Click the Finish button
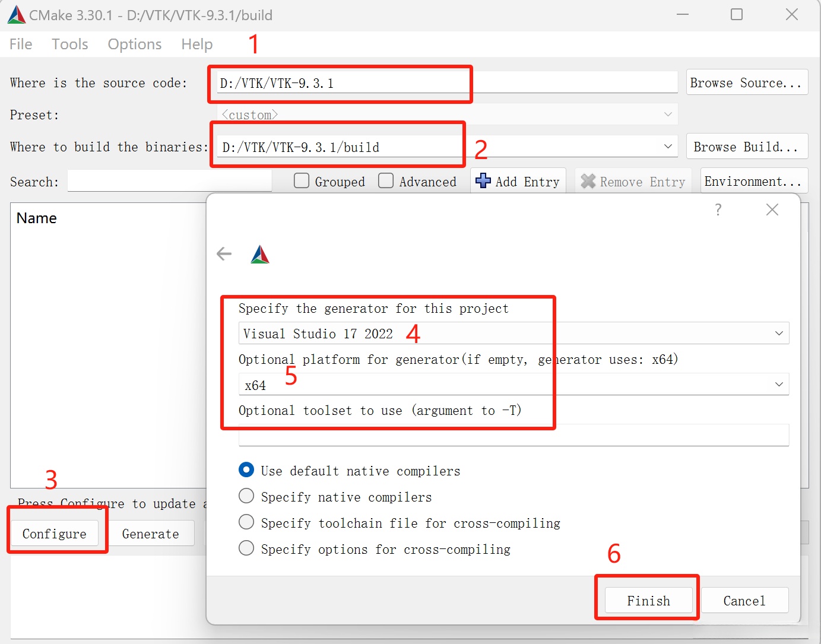Viewport: 821px width, 644px height. click(x=649, y=600)
